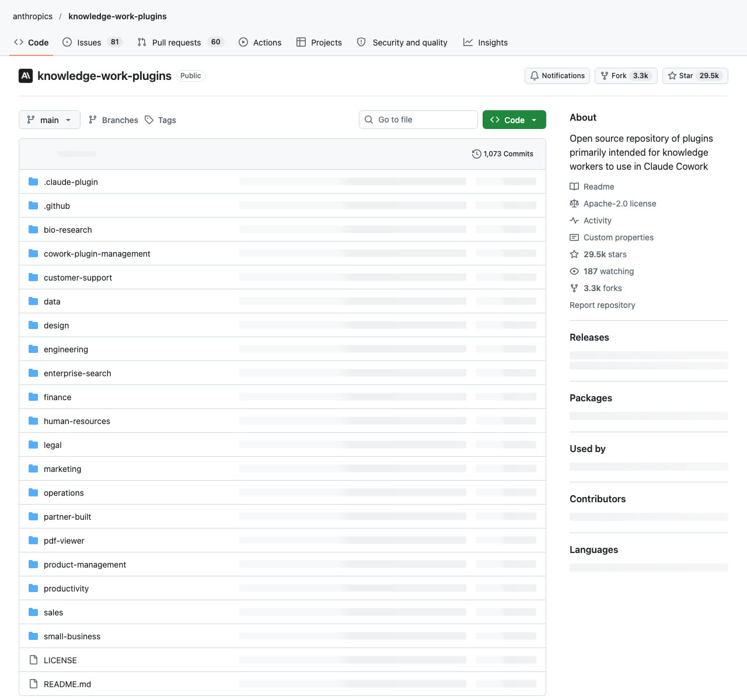The height and width of the screenshot is (700, 747).
Task: Open the Security and quality tab
Action: pos(402,42)
